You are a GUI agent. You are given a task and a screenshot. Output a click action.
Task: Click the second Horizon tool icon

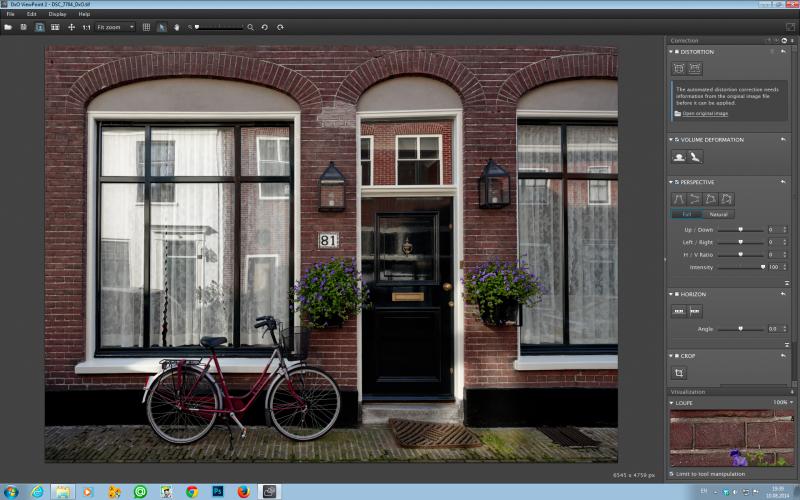click(695, 311)
